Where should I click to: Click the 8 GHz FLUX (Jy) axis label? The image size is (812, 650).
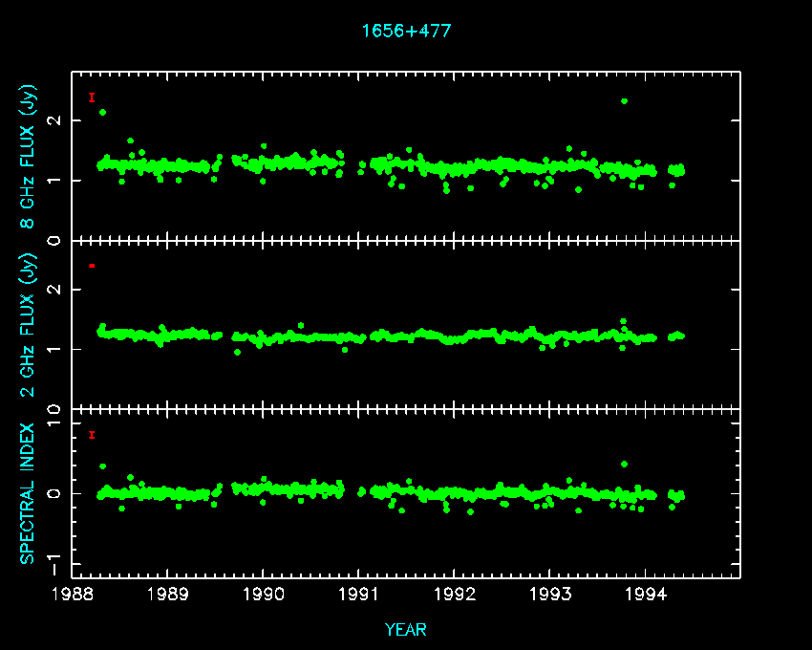pyautogui.click(x=28, y=156)
